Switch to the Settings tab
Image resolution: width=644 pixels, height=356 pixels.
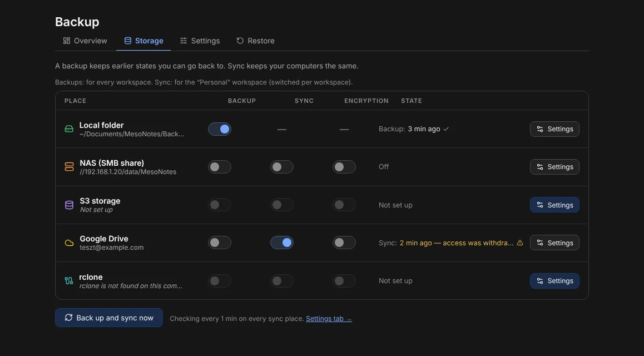[200, 41]
